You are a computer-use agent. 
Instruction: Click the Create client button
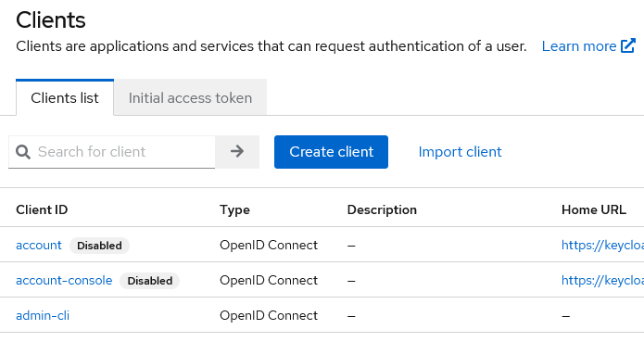pyautogui.click(x=331, y=152)
